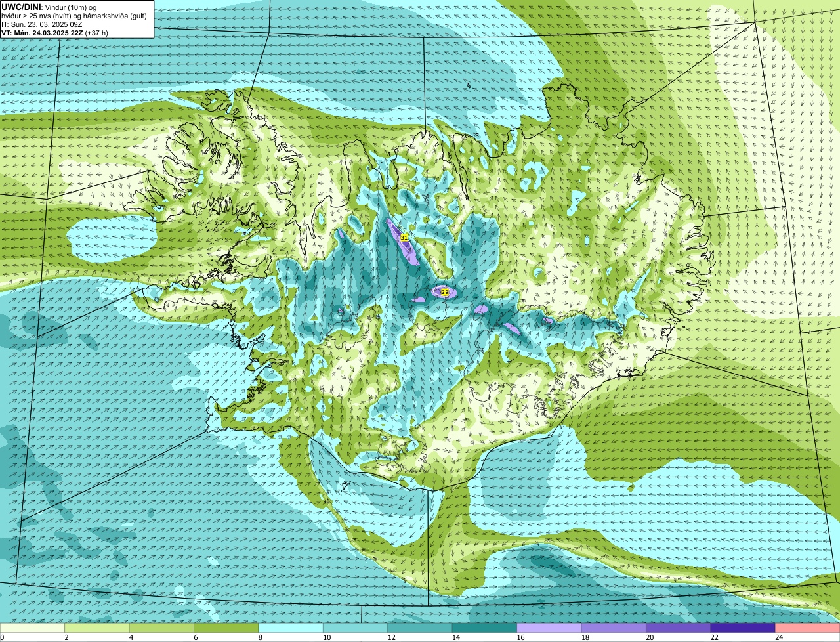Screen dimensions: 840x642
Task: Click the title text 'UWC/DINI: Vindur (10m) og'
Action: pos(49,7)
